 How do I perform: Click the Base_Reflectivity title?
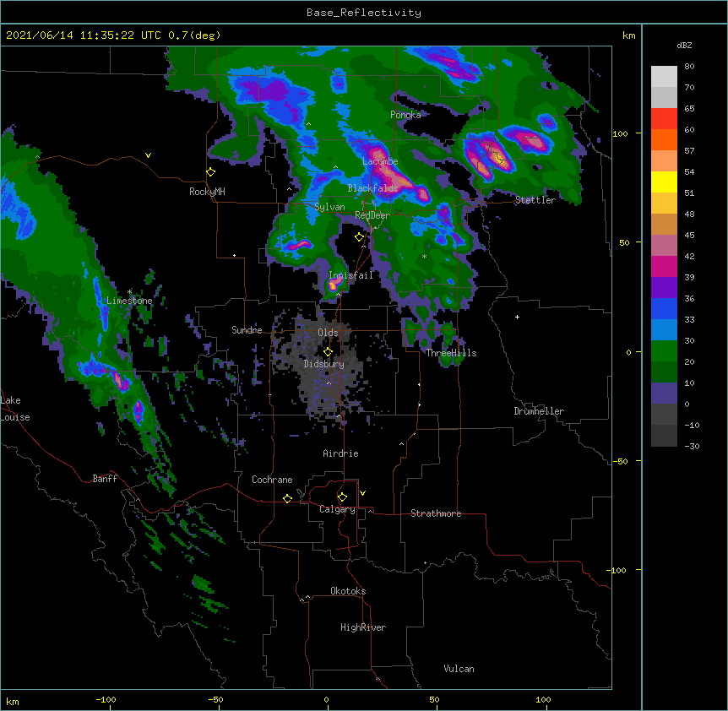(x=364, y=13)
